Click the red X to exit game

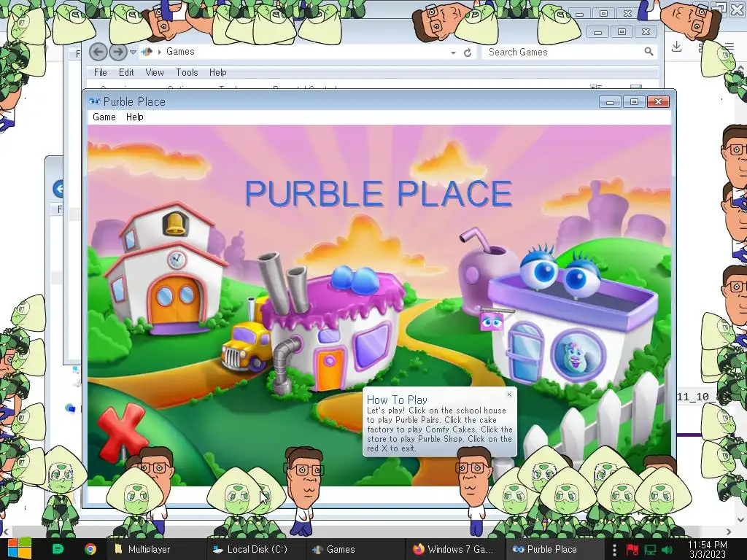[x=122, y=431]
